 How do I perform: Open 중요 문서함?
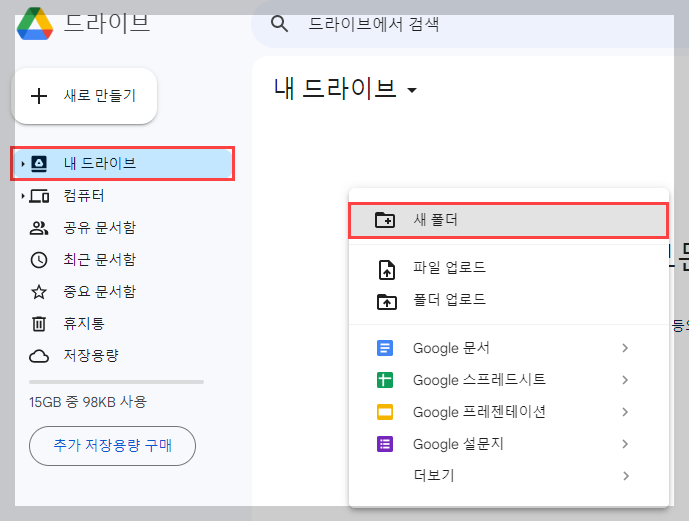click(x=123, y=292)
